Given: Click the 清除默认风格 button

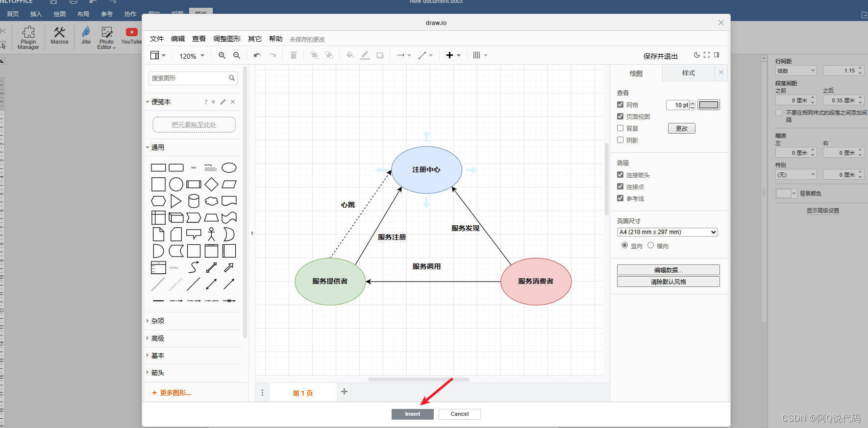Looking at the screenshot, I should click(x=669, y=282).
